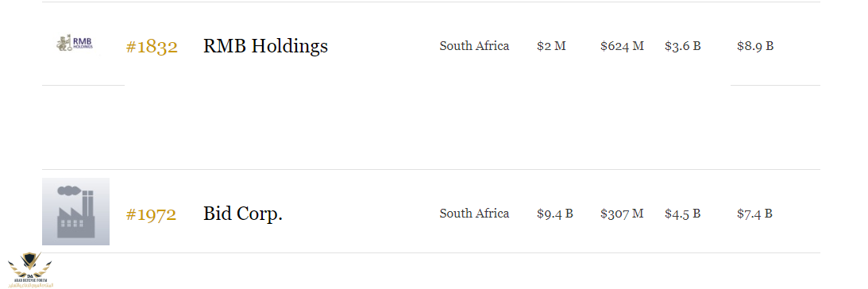Select the $3.6 B assets value

pos(682,46)
